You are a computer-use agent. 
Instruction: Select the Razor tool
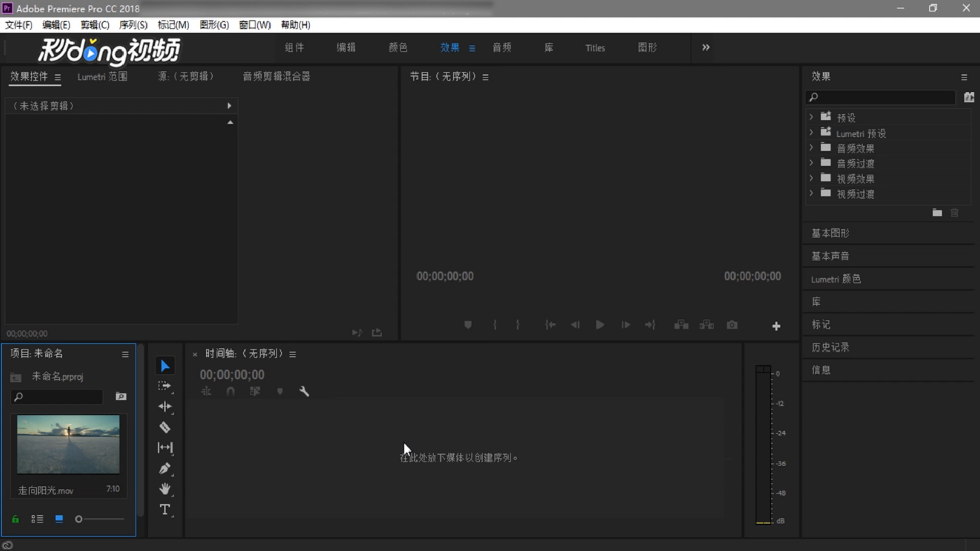(165, 428)
